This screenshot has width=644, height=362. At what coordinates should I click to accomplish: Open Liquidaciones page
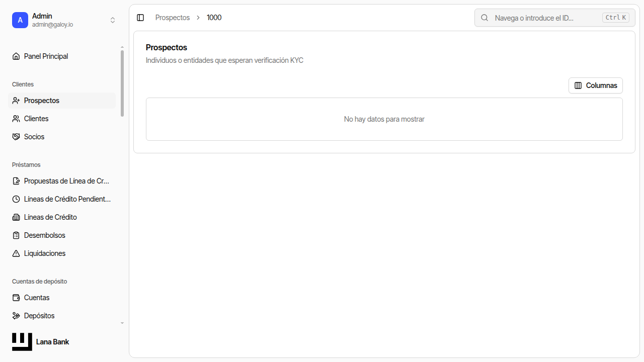[x=62, y=253]
